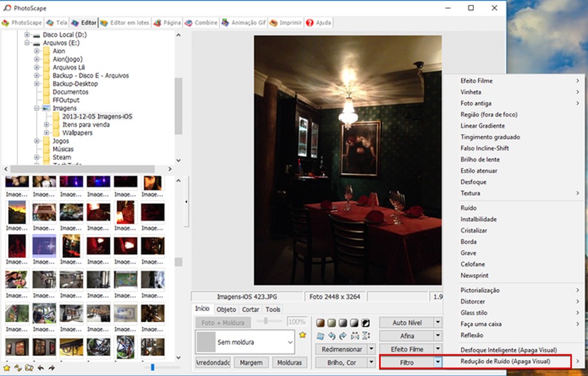Open the Combine tab
The image size is (588, 376).
pos(201,23)
